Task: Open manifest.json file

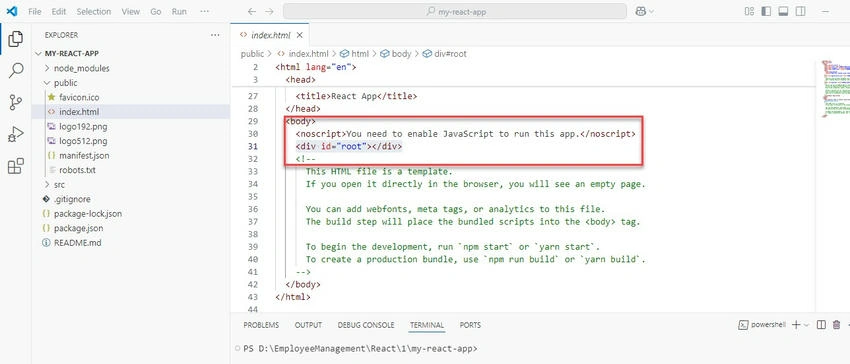Action: point(84,156)
